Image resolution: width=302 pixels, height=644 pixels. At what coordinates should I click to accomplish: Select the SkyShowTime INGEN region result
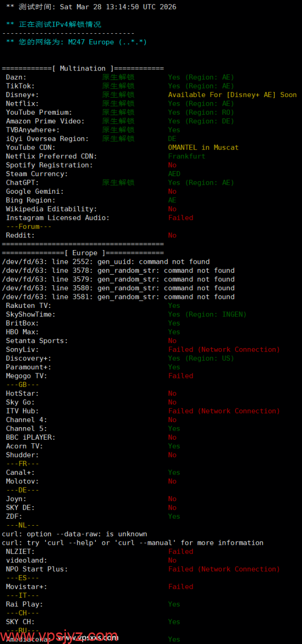(207, 314)
